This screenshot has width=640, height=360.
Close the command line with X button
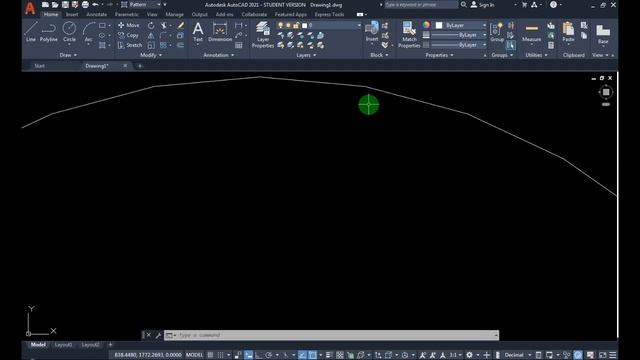tap(148, 335)
